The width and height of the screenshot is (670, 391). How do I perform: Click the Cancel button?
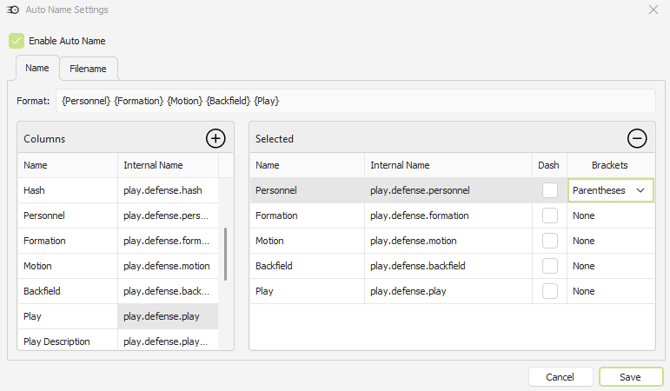pyautogui.click(x=560, y=377)
